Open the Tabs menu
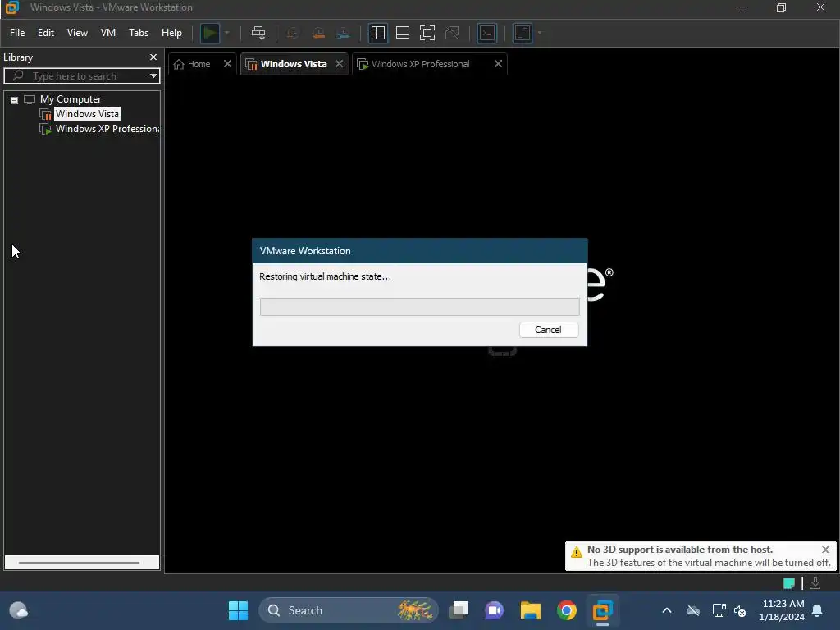Viewport: 840px width, 630px height. [138, 33]
